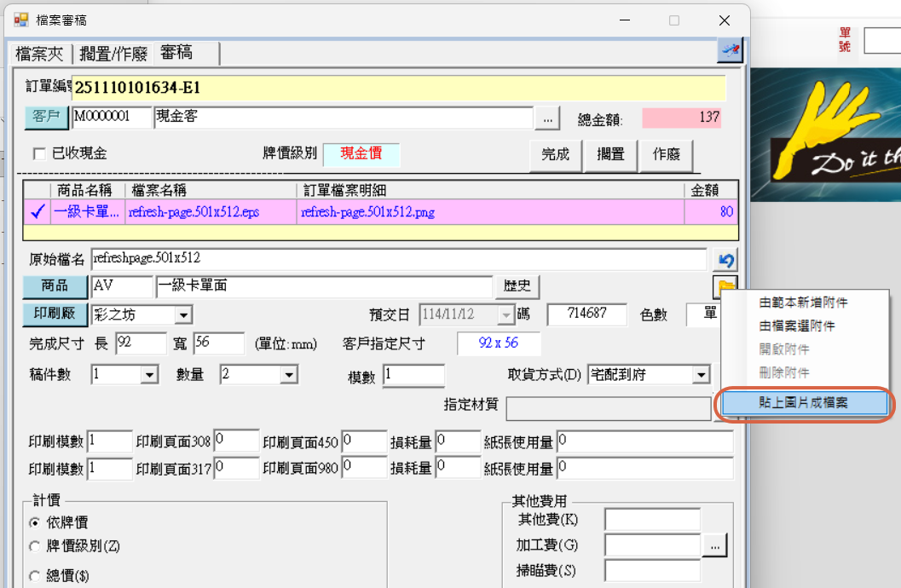Click the 歷史 button

coord(518,286)
